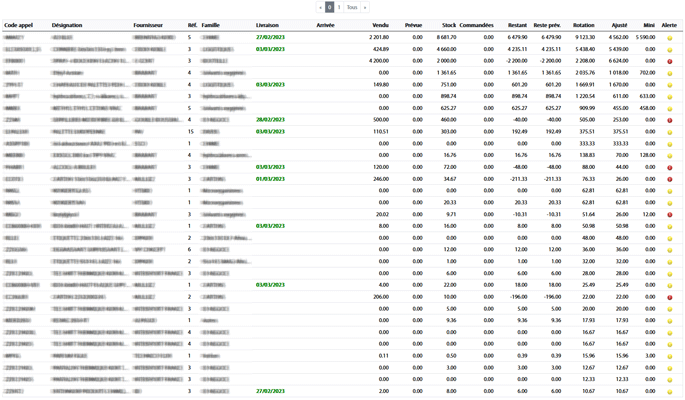The image size is (685, 400).
Task: Click delivery date 28/02/2023
Action: (270, 120)
